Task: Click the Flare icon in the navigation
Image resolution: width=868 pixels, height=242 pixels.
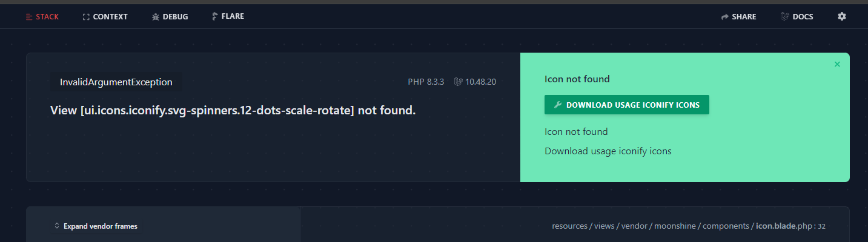Action: pos(214,16)
